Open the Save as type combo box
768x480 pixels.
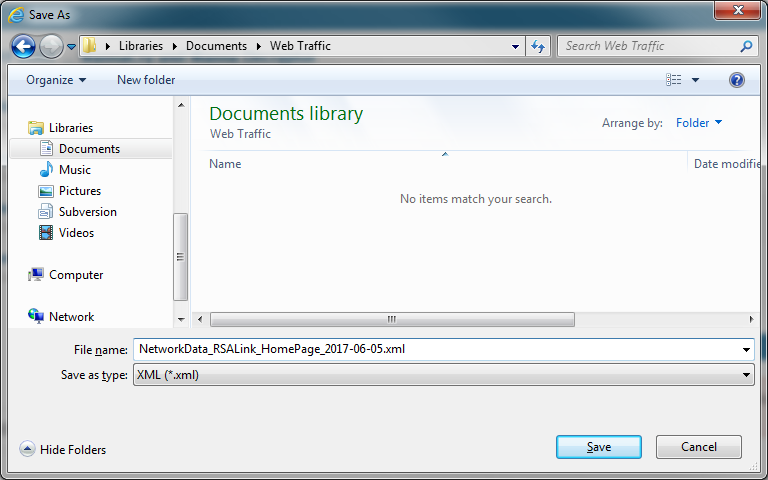click(x=443, y=375)
